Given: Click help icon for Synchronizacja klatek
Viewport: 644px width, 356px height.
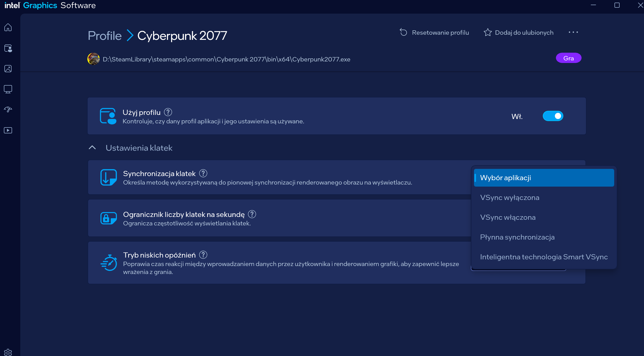Looking at the screenshot, I should 203,174.
